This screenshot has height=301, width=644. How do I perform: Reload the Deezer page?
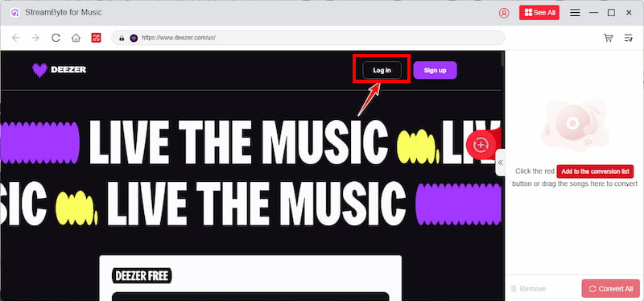tap(56, 38)
